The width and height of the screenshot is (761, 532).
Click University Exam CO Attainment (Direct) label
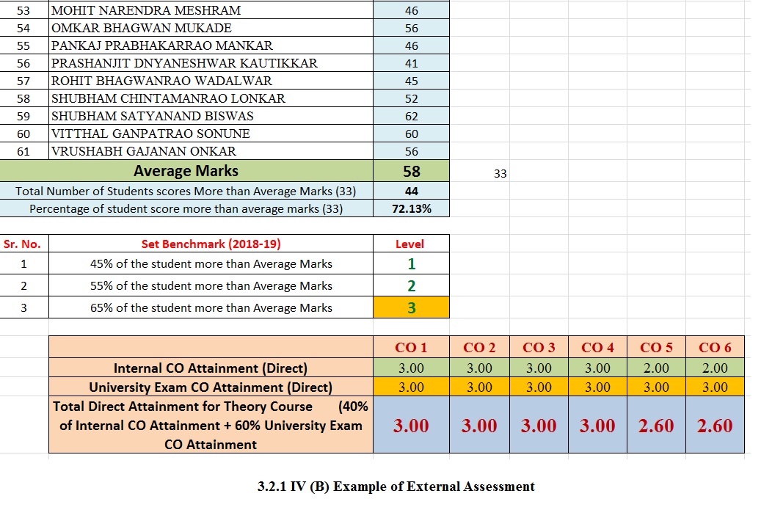[211, 387]
